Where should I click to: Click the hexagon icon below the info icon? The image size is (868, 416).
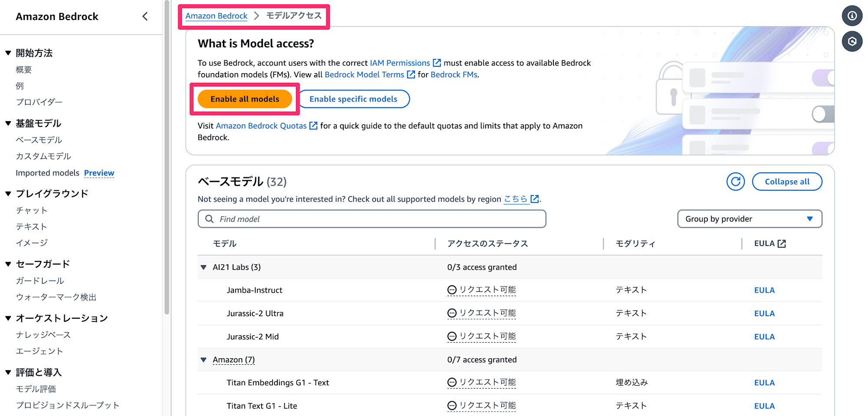click(x=852, y=41)
